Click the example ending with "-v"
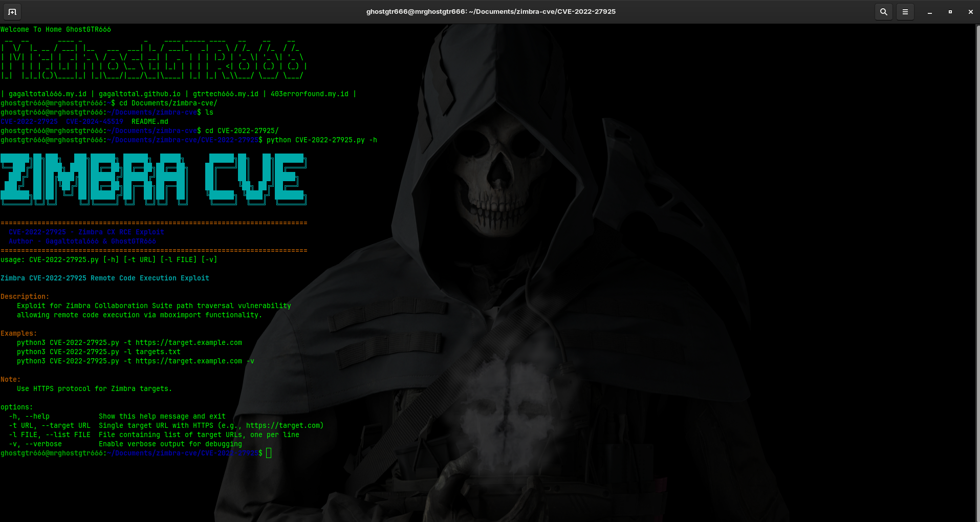This screenshot has width=980, height=522. coord(136,361)
